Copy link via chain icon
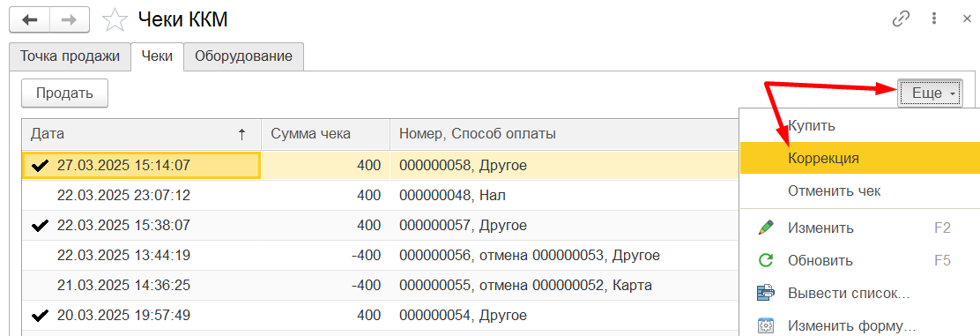This screenshot has height=336, width=980. [x=900, y=19]
